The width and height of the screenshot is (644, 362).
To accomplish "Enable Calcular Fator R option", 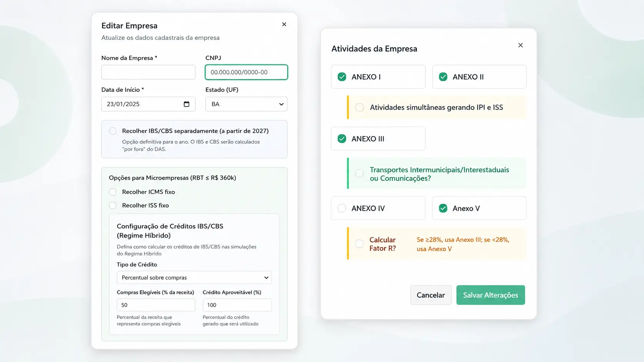I will point(359,244).
